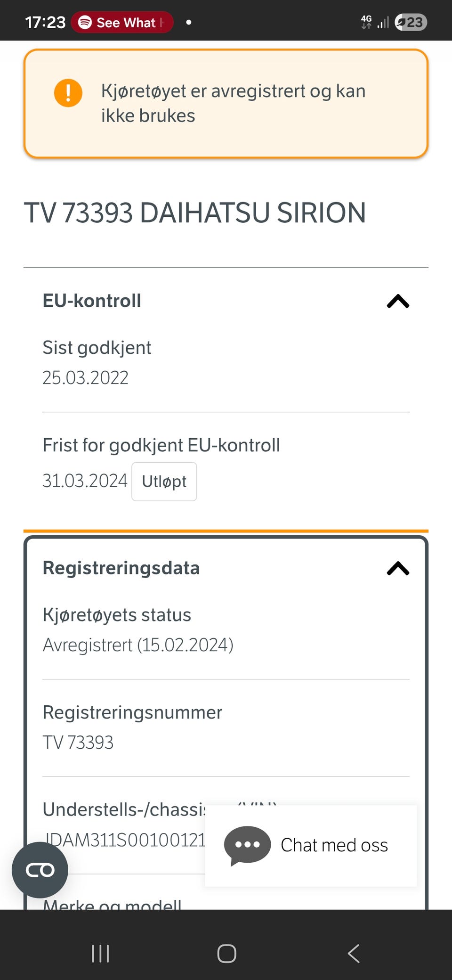Tap the status bar clock showing 17:23
This screenshot has height=980, width=452.
point(45,22)
